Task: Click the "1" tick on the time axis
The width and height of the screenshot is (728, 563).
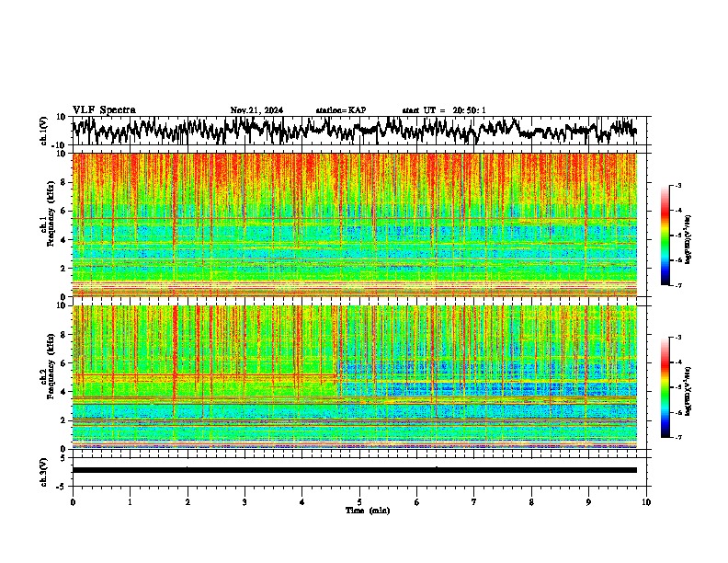Action: click(x=130, y=502)
